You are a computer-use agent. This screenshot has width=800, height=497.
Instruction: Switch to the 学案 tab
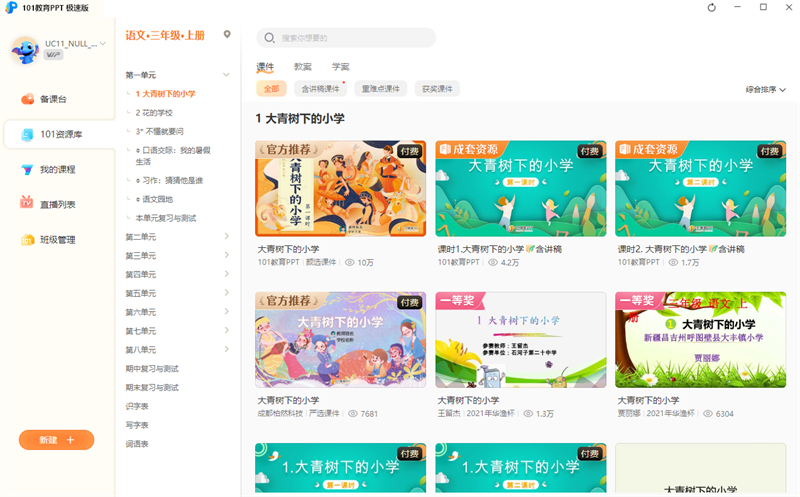coord(340,67)
